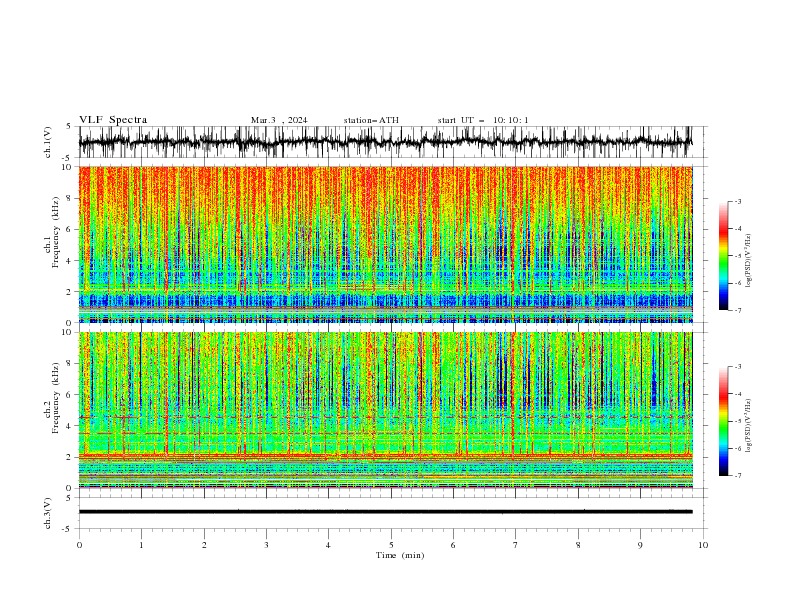The height and width of the screenshot is (612, 792).
Task: Click the ch.3(V) axis label
Action: coord(48,513)
